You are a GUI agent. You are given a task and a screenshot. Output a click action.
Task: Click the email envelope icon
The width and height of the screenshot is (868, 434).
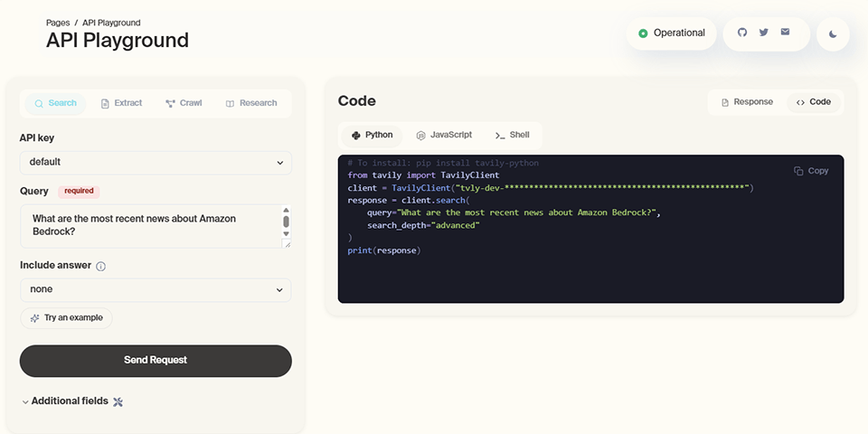coord(785,32)
